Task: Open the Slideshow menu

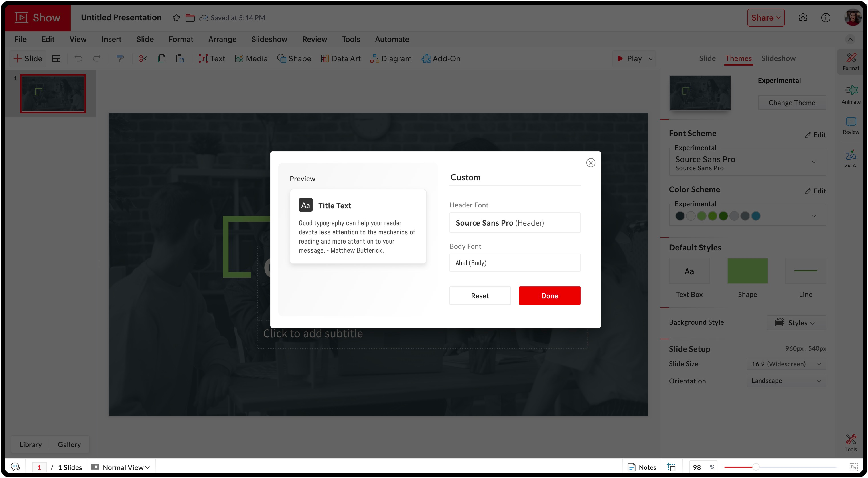Action: (269, 39)
